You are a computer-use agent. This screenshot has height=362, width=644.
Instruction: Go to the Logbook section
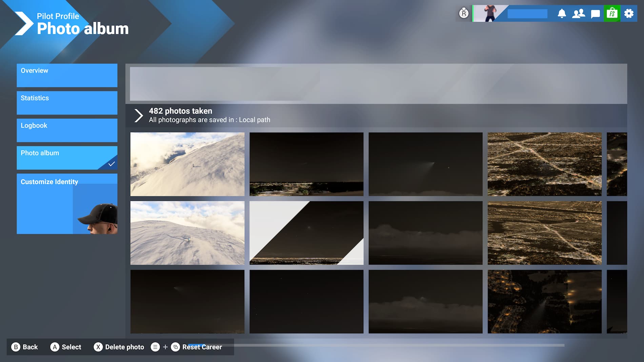(67, 130)
